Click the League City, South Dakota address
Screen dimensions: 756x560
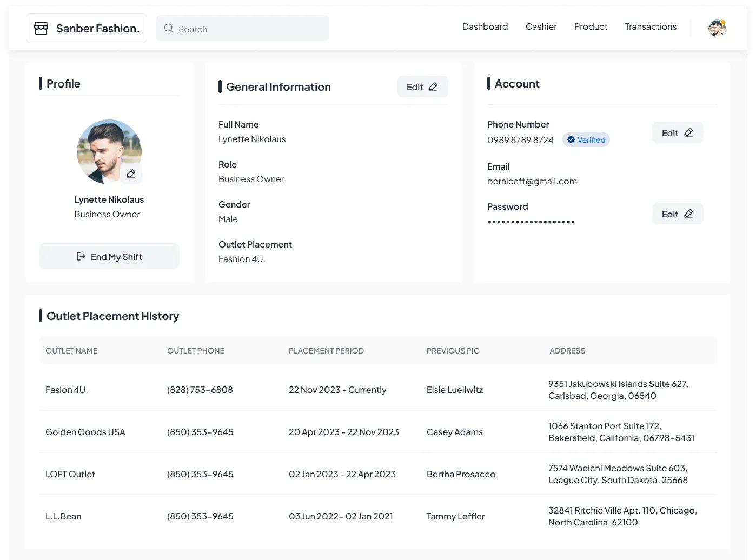click(618, 474)
